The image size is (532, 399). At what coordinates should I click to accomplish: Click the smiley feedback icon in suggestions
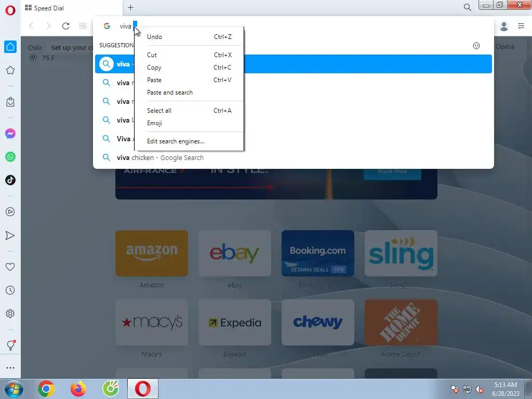click(x=476, y=46)
